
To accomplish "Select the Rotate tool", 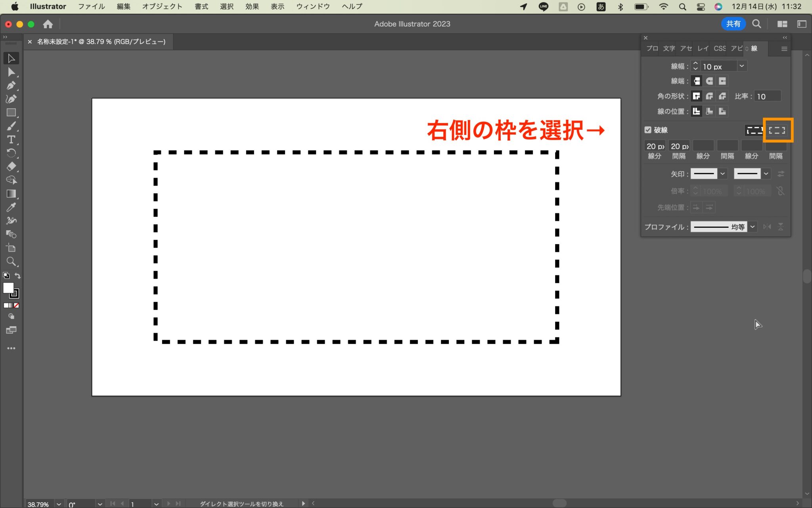I will [x=11, y=153].
